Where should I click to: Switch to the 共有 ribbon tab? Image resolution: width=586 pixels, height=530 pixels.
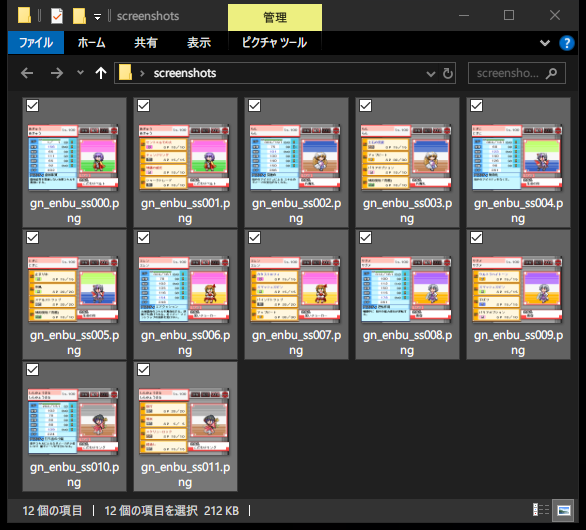[x=146, y=43]
